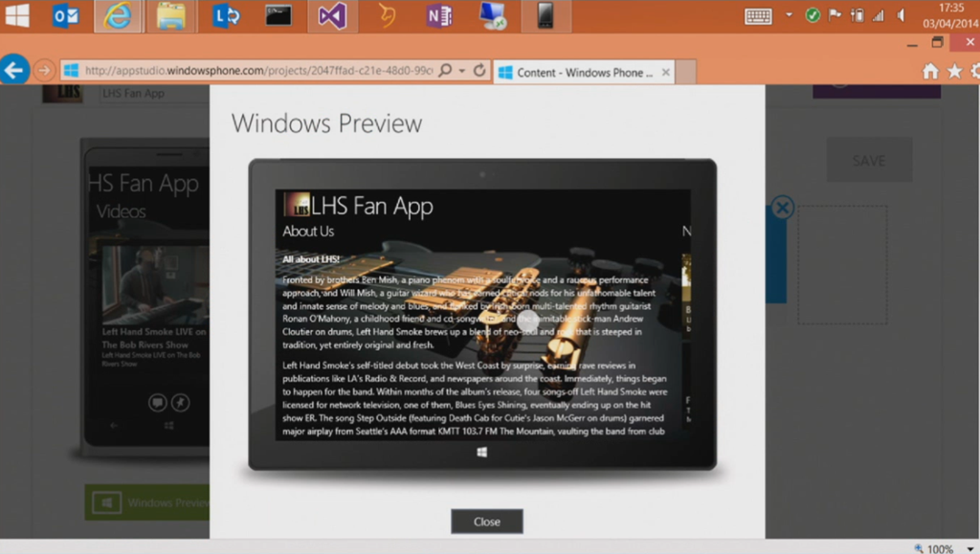
Task: Click the All about LHS! heading
Action: [x=311, y=259]
